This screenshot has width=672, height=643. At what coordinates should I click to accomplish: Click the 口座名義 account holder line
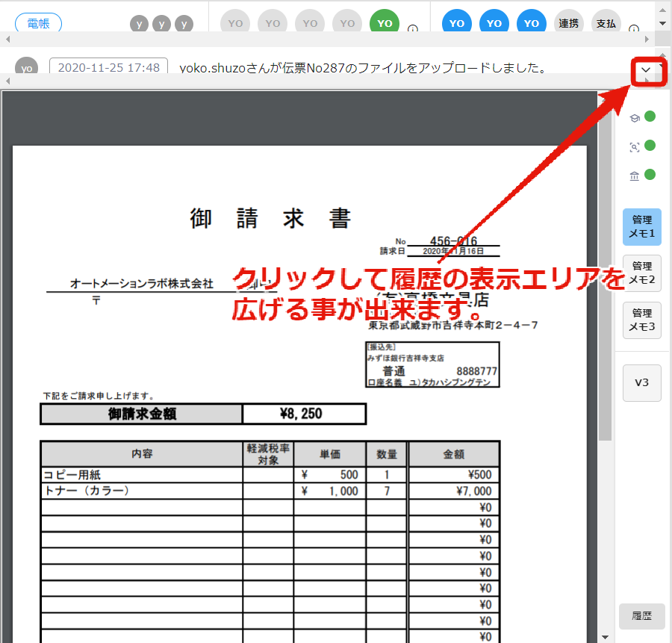pos(429,382)
